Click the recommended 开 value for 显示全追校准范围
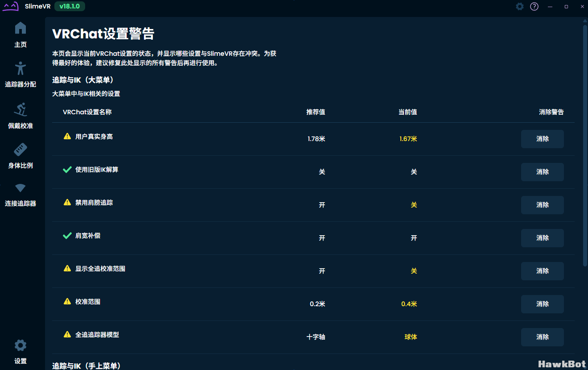588x370 pixels. [322, 271]
